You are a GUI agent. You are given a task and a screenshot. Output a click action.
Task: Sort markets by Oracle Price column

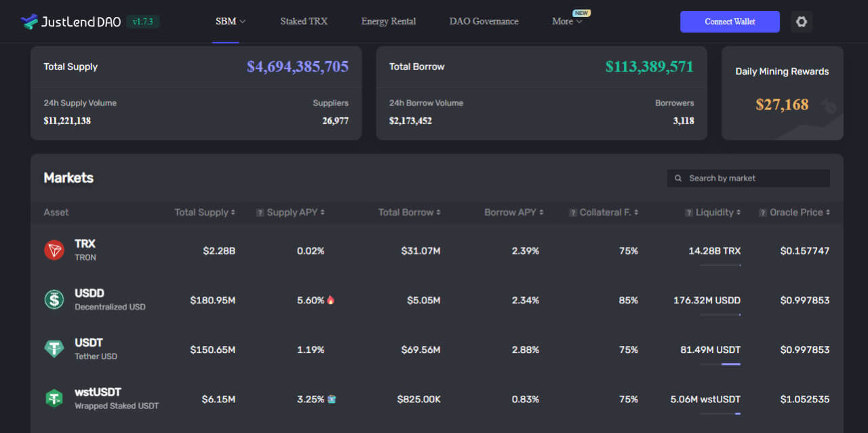click(x=800, y=212)
